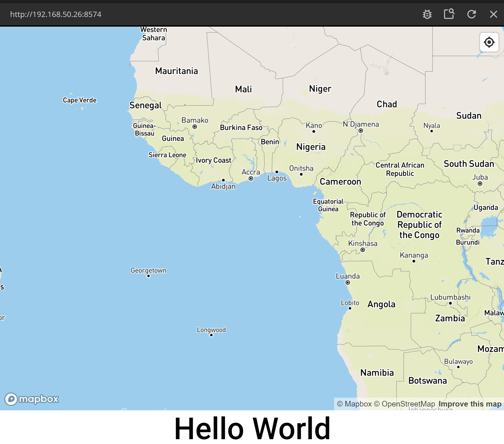The image size is (504, 444).
Task: Click the Georgetown city marker dot
Action: click(148, 276)
